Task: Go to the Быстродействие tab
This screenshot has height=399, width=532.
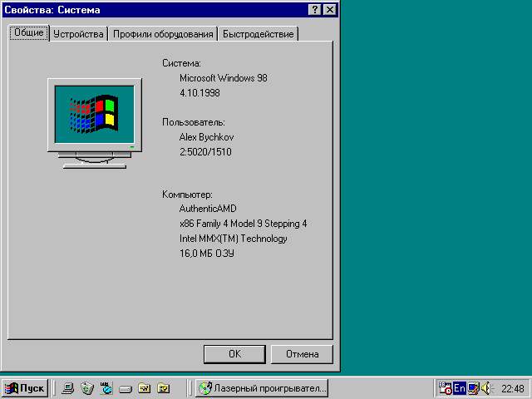Action: click(x=259, y=34)
